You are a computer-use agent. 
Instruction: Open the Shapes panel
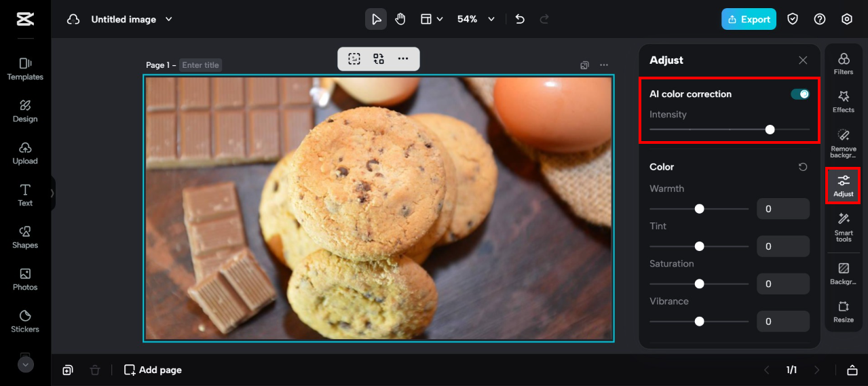[x=25, y=237]
